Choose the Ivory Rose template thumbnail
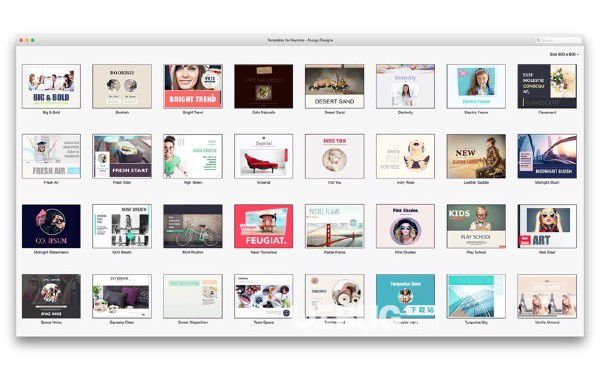Image resolution: width=600 pixels, height=375 pixels. click(x=405, y=156)
